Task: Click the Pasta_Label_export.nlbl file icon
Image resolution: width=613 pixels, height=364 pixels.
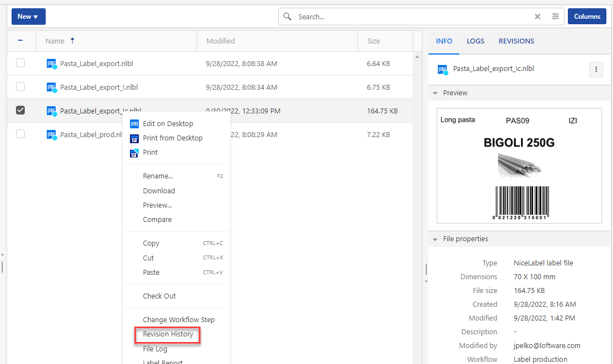Action: 52,64
